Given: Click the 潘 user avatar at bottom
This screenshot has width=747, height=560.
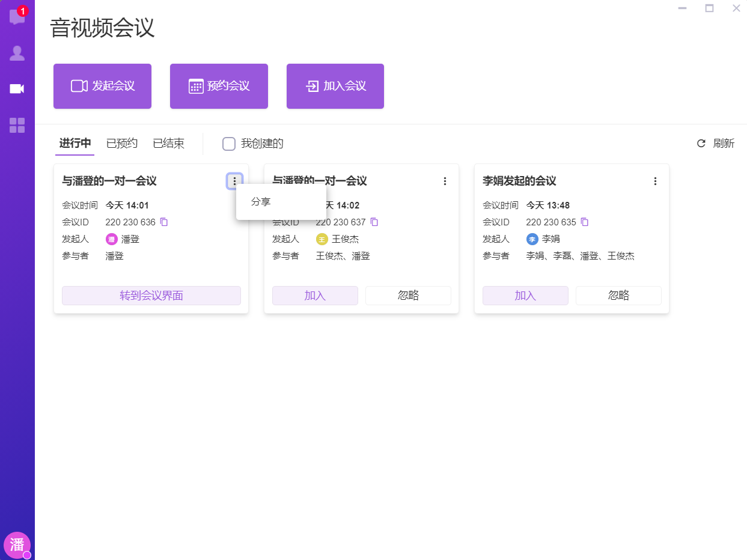Looking at the screenshot, I should click(x=17, y=544).
